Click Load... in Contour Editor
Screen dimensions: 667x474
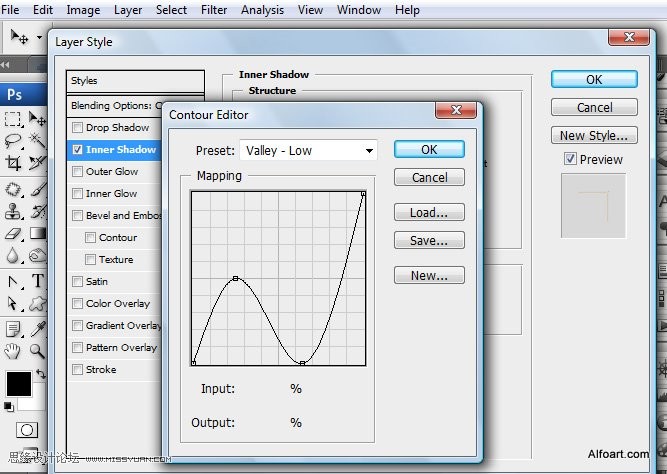pos(429,212)
